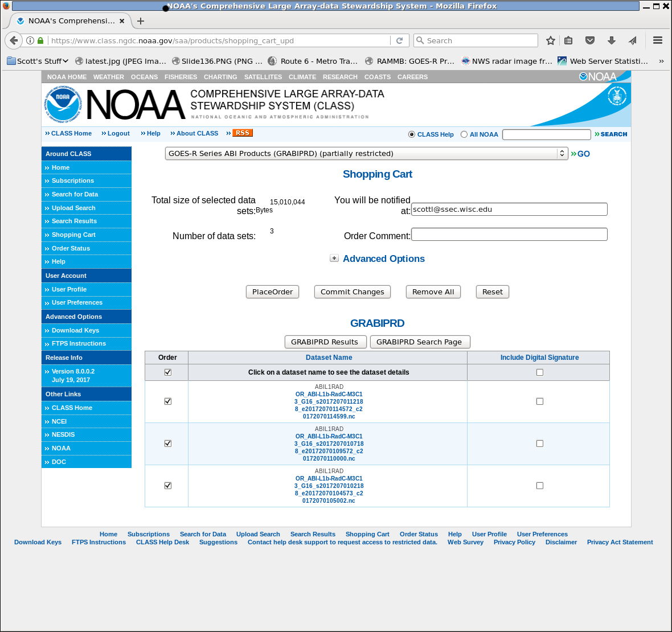Open the Scott's Stuff bookmarks folder
Image resolution: width=672 pixels, height=632 pixels.
coord(38,61)
